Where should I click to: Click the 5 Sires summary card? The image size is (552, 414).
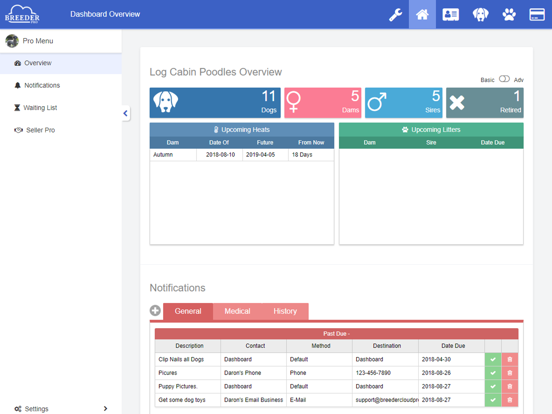(x=403, y=103)
